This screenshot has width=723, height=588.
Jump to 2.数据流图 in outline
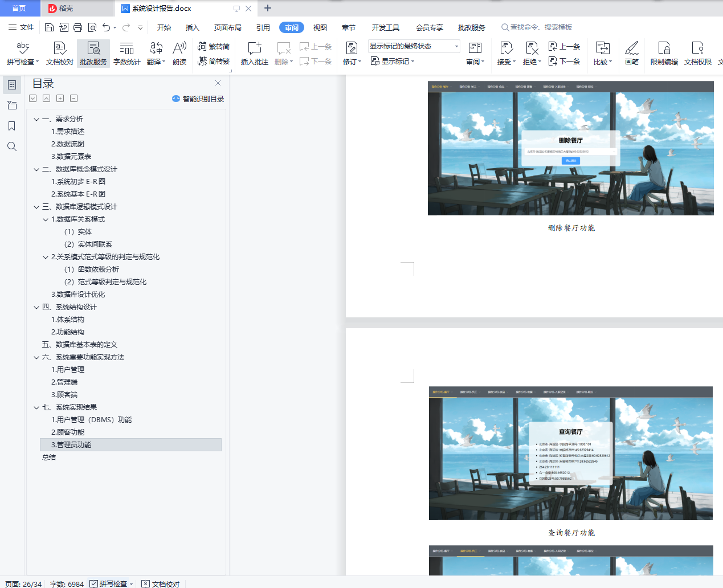68,144
